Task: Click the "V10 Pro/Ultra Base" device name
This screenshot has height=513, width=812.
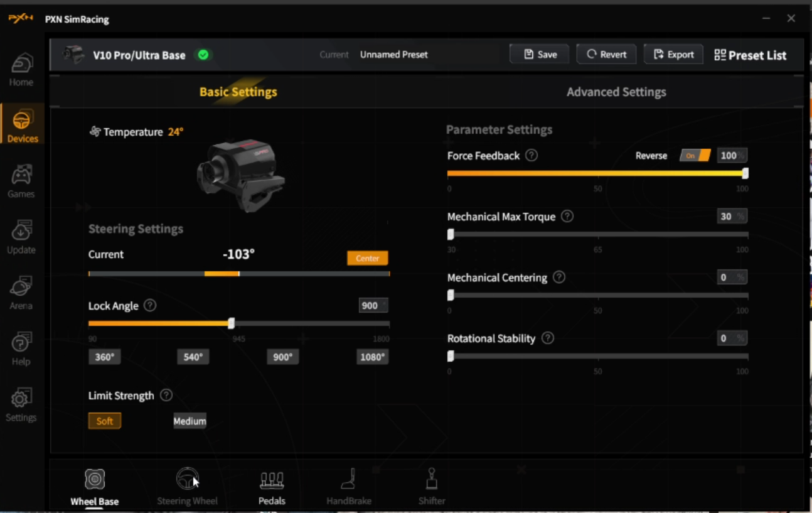Action: (139, 55)
